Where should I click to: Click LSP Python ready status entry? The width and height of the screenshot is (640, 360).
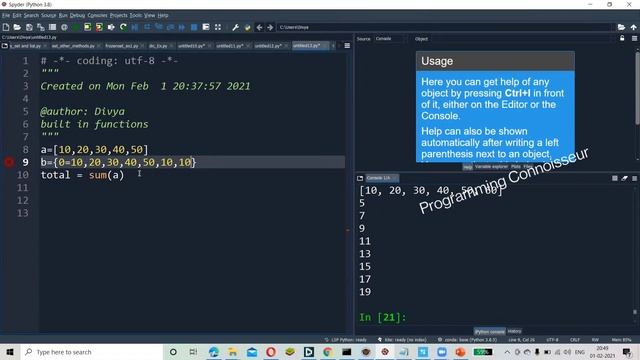point(346,340)
